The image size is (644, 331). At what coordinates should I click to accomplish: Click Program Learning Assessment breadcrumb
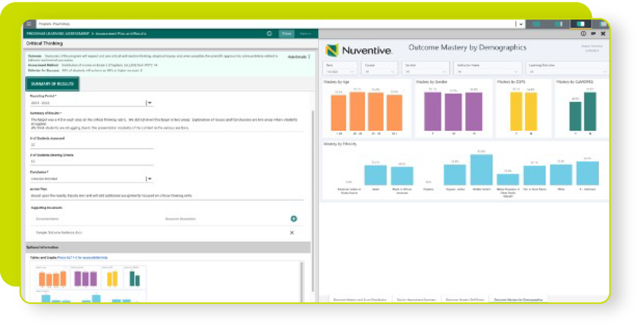(57, 34)
